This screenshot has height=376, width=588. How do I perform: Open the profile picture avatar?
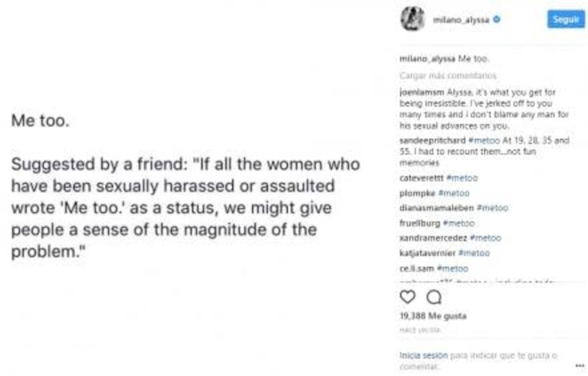(412, 19)
